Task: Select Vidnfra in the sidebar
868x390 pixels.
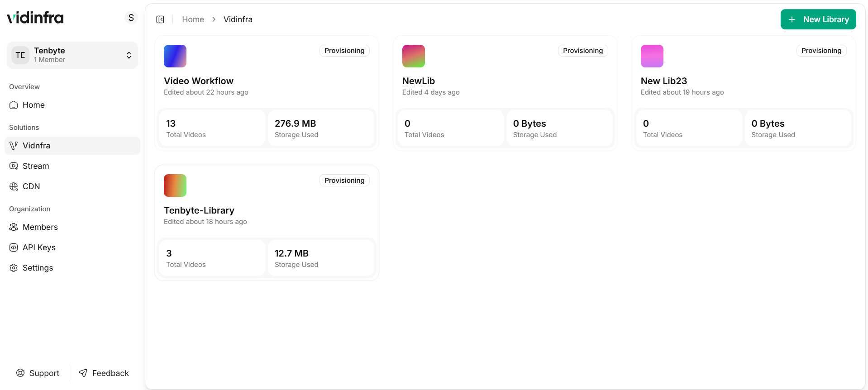Action: coord(72,146)
